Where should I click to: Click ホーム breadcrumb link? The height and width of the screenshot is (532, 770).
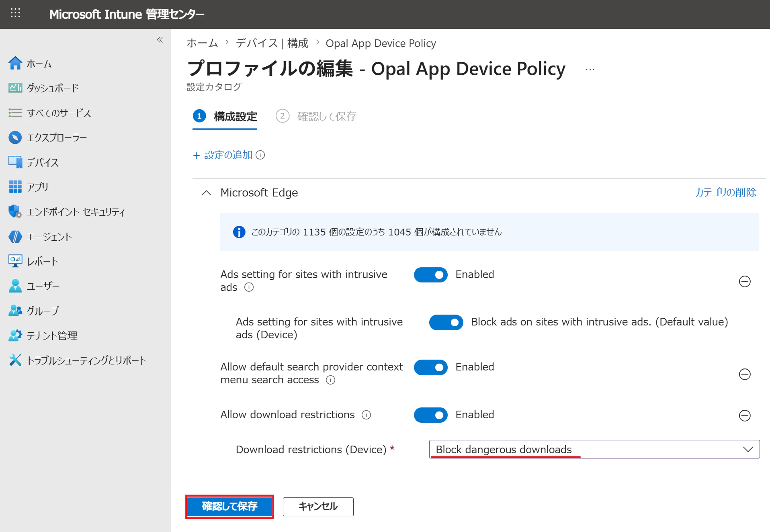pyautogui.click(x=202, y=43)
